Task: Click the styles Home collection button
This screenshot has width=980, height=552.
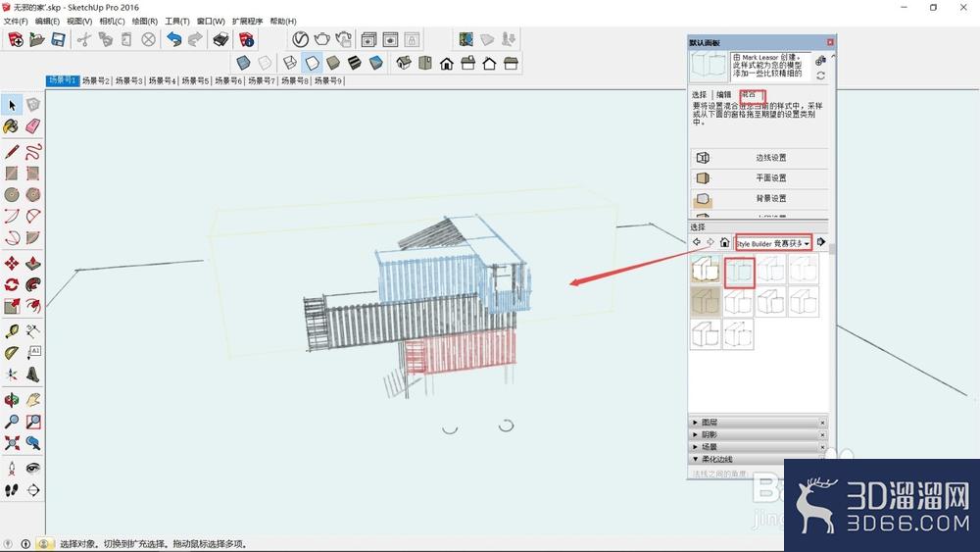Action: [724, 242]
